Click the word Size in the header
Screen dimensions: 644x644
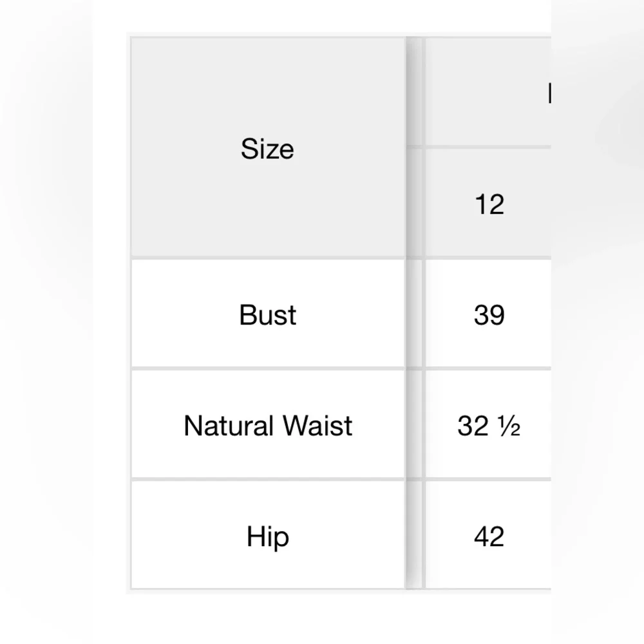(x=267, y=149)
